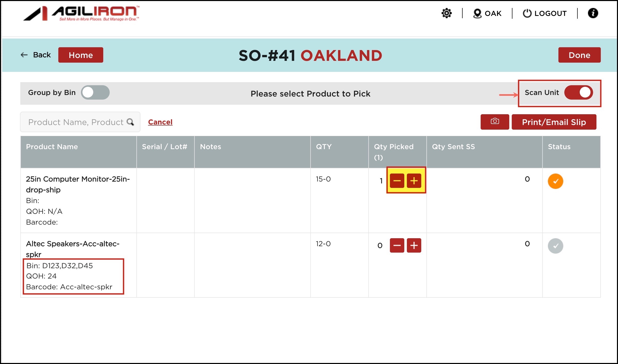Click the LOGOUT power icon

tap(527, 13)
